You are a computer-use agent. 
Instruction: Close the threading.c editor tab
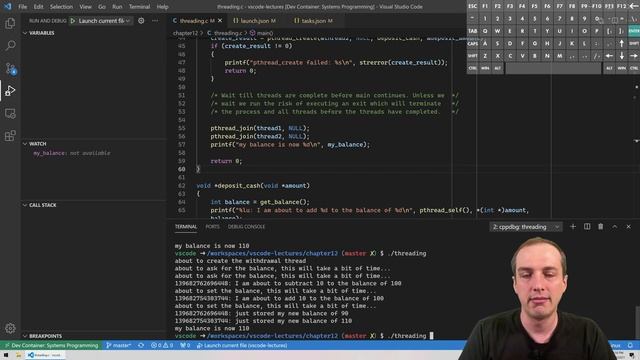pyautogui.click(x=220, y=21)
